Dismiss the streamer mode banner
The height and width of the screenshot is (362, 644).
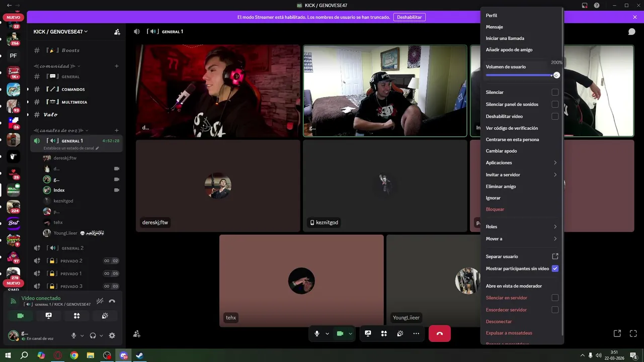(x=635, y=17)
